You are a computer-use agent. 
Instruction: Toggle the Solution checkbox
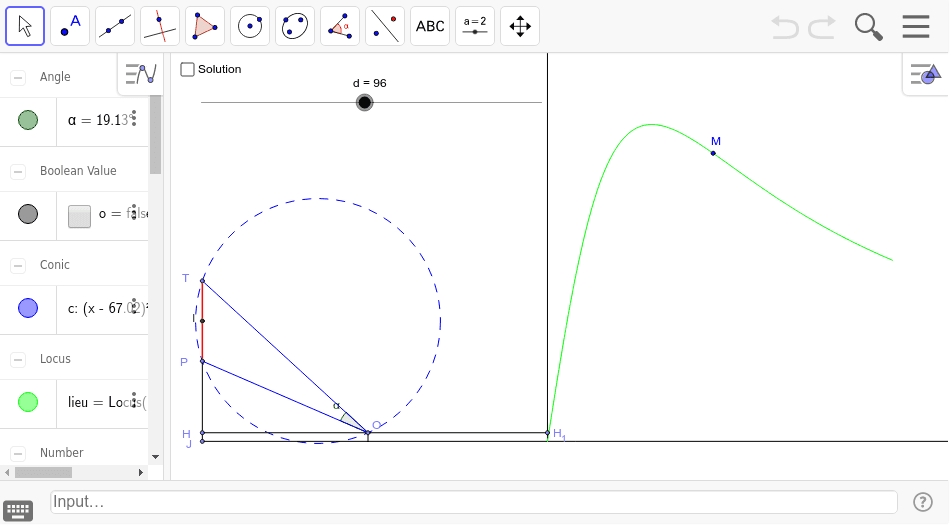click(188, 69)
